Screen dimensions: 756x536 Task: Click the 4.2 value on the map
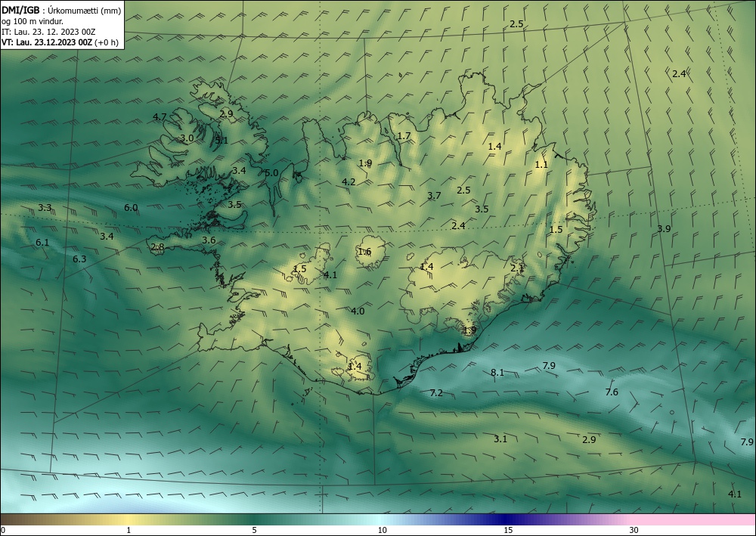[349, 181]
